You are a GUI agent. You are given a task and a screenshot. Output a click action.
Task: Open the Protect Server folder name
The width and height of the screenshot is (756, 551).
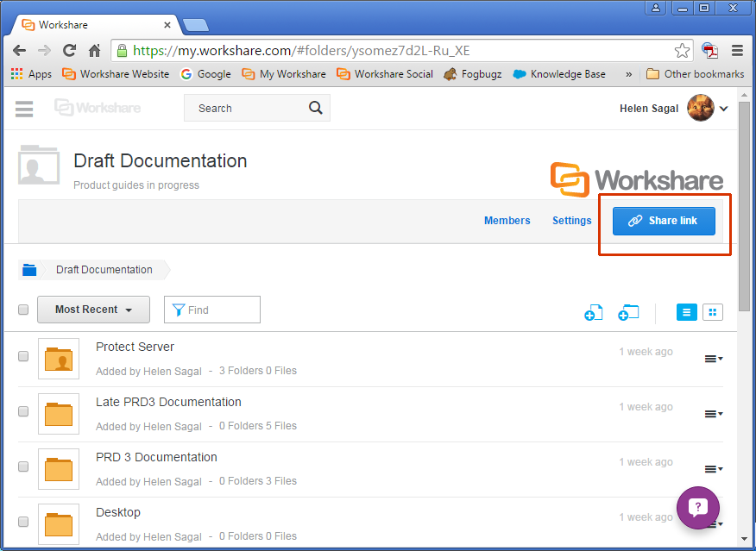135,347
